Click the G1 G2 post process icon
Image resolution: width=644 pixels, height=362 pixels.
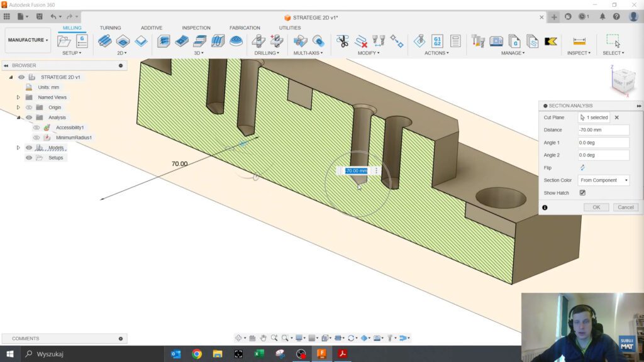coord(437,41)
